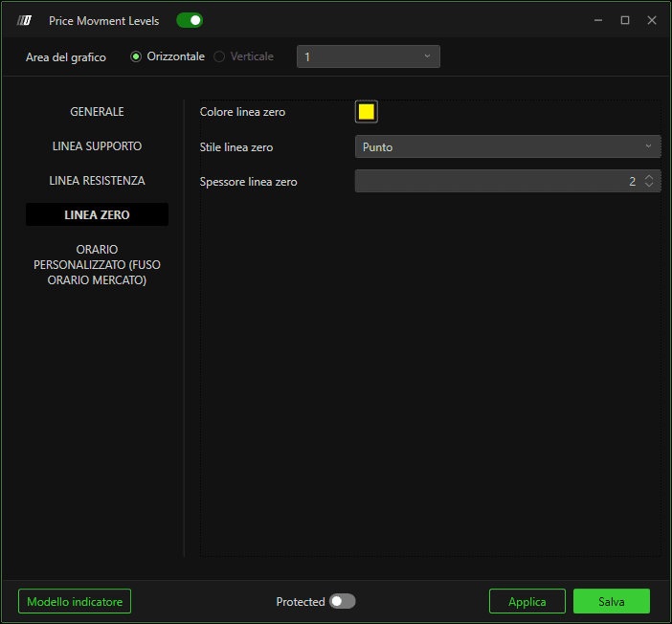This screenshot has width=672, height=624.
Task: Click the Applica button
Action: 527,601
